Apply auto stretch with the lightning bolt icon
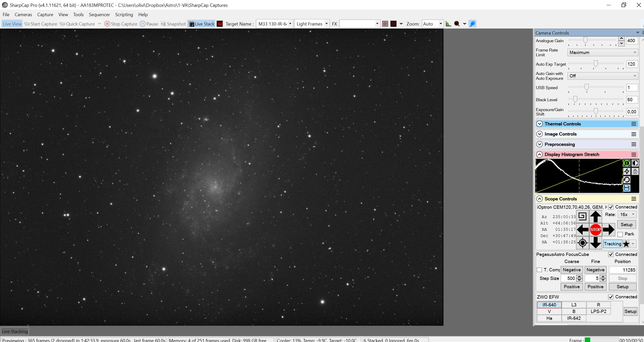Image resolution: width=644 pixels, height=342 pixels. pos(627,171)
